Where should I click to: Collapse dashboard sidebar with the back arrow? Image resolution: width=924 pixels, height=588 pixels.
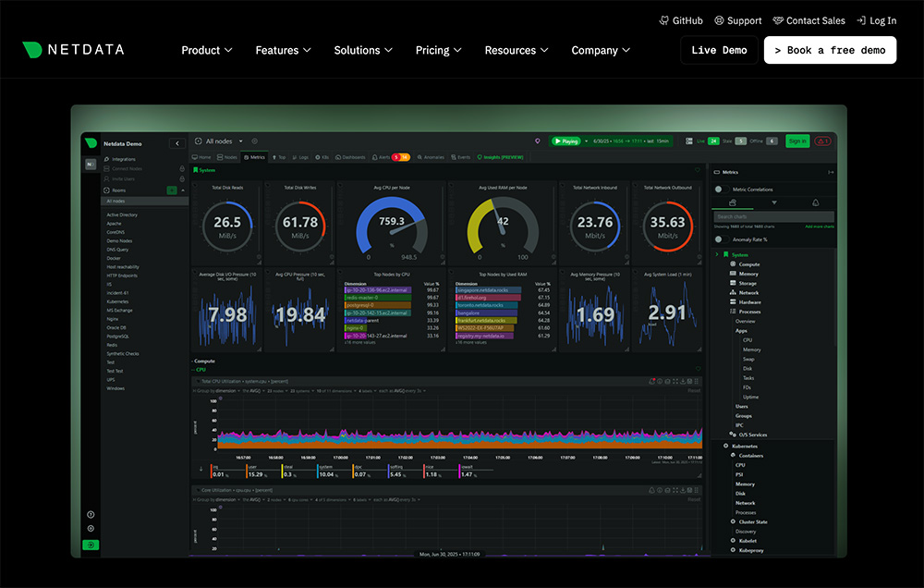[177, 143]
